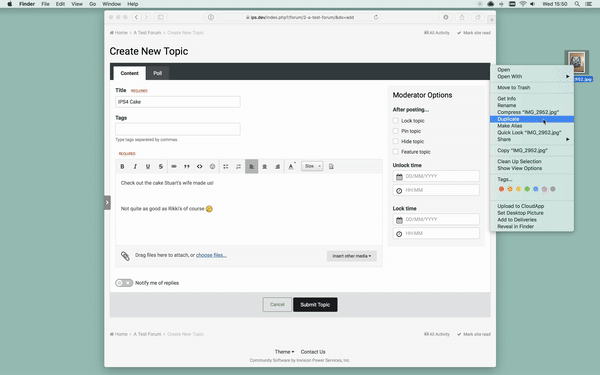Open the text color picker
600x375 pixels.
click(x=291, y=166)
